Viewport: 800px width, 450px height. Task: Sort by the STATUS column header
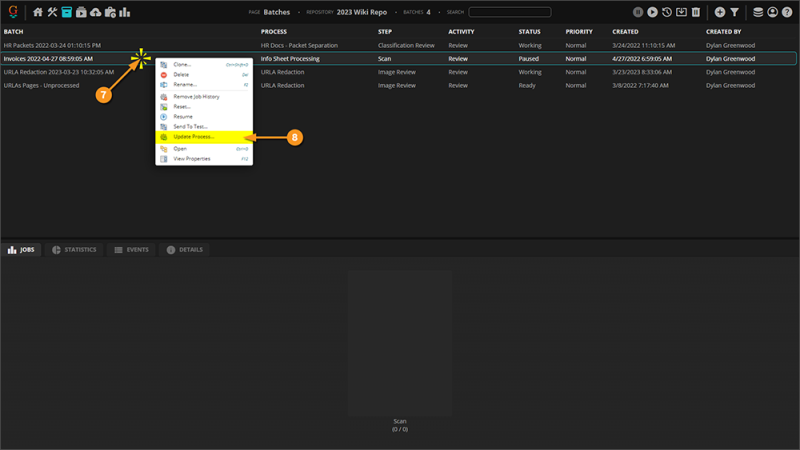(530, 32)
